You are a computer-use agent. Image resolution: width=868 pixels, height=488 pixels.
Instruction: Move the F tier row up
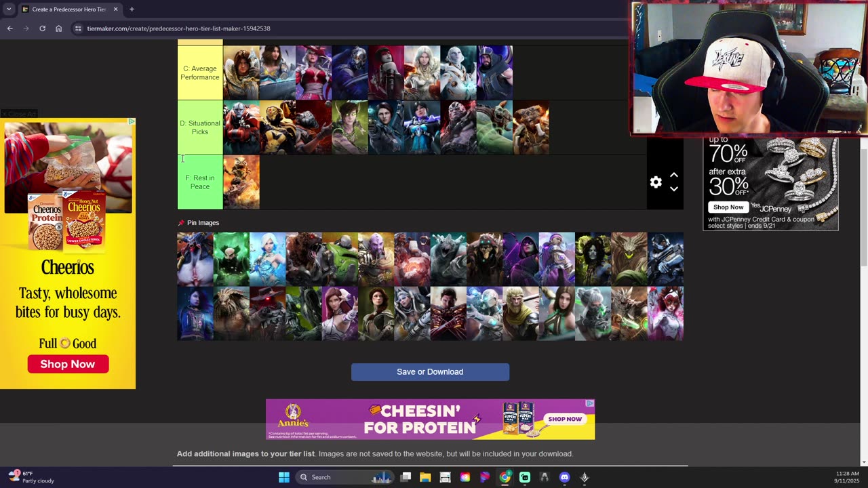pos(674,175)
